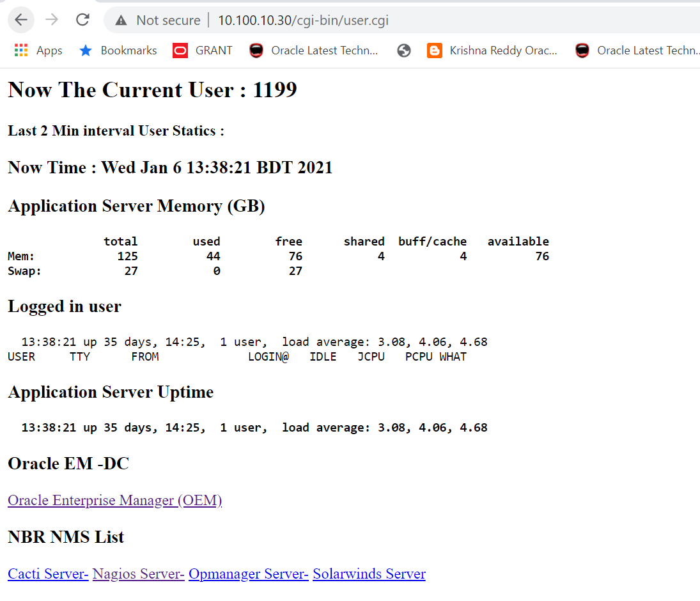Click the heading Now The Current User : 1199
Image resolution: width=700 pixels, height=601 pixels.
point(152,90)
